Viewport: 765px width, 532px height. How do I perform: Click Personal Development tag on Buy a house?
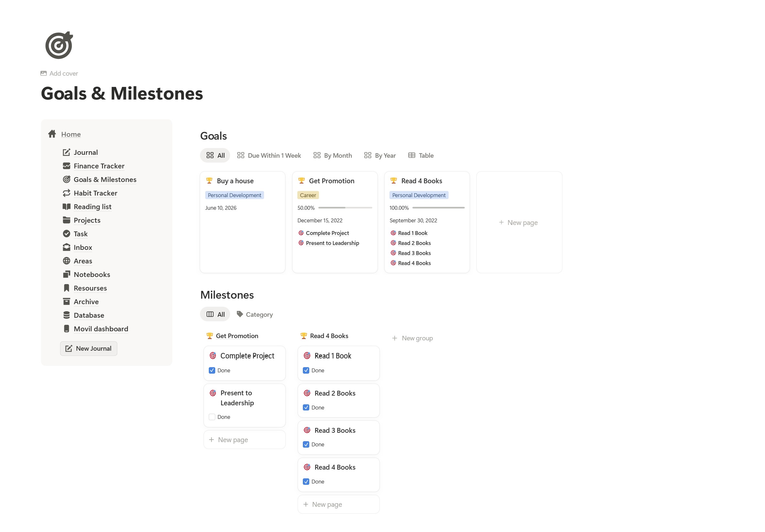coord(235,195)
